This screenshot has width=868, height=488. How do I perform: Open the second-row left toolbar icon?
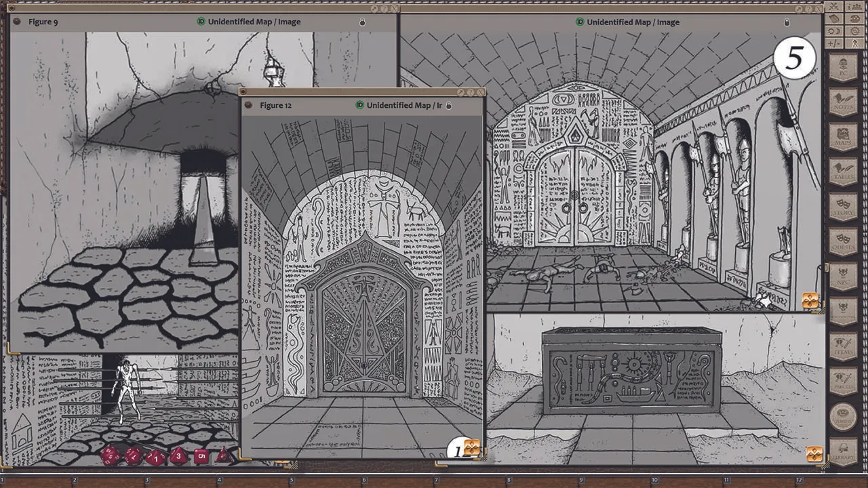coord(833,18)
